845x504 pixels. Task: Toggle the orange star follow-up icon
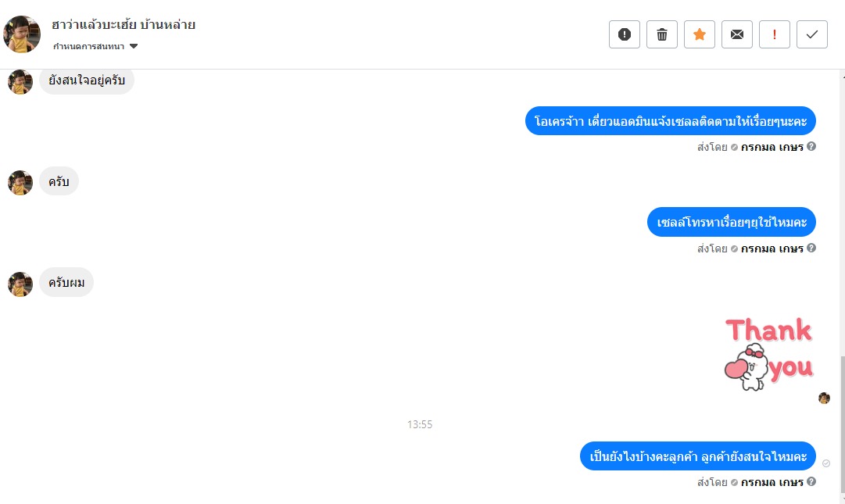tap(700, 34)
